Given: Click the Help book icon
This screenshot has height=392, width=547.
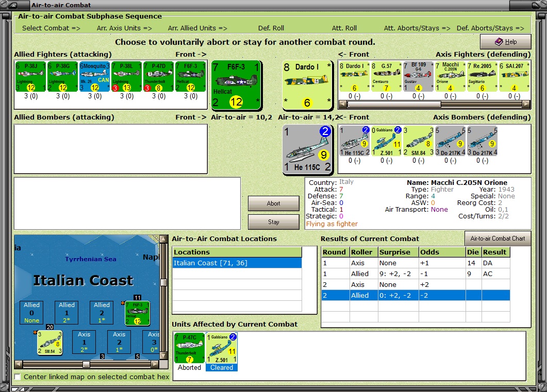Looking at the screenshot, I should pos(499,42).
